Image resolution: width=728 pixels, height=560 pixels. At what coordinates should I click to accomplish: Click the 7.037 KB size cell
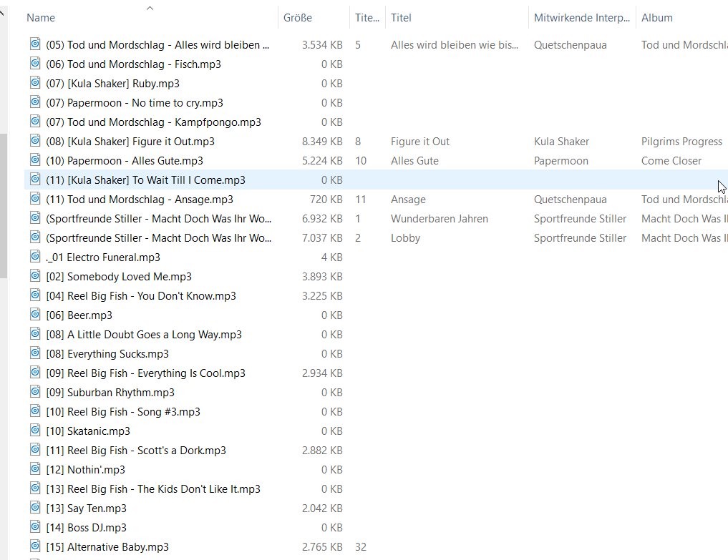[x=322, y=238]
